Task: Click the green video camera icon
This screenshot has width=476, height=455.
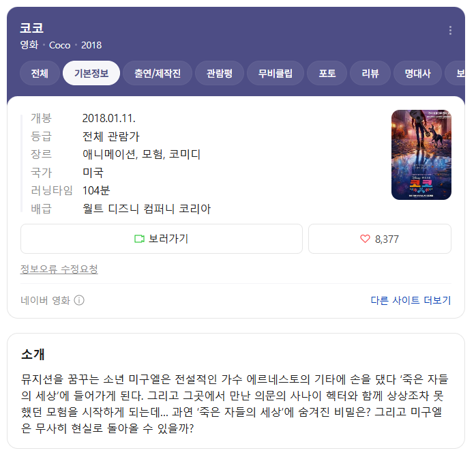Action: coord(139,239)
